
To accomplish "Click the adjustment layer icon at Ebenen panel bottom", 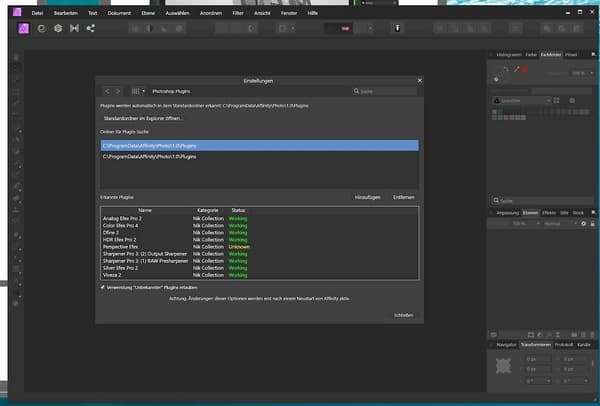I will pyautogui.click(x=540, y=335).
